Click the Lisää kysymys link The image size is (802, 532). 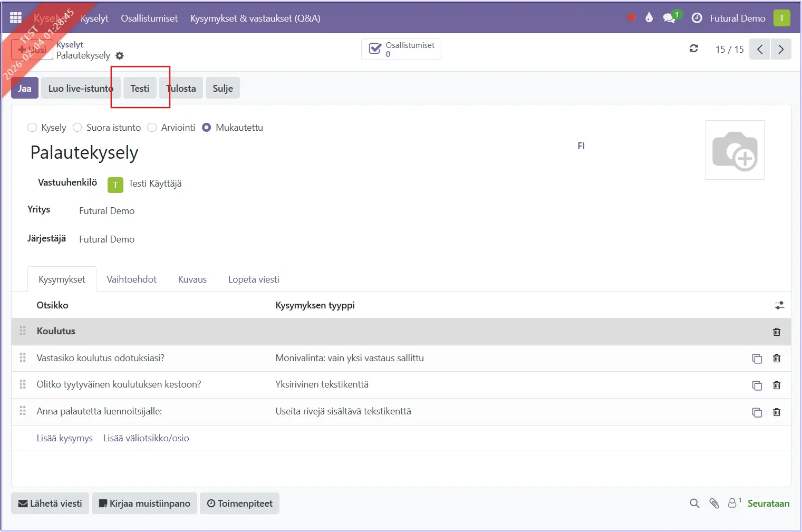coord(64,438)
